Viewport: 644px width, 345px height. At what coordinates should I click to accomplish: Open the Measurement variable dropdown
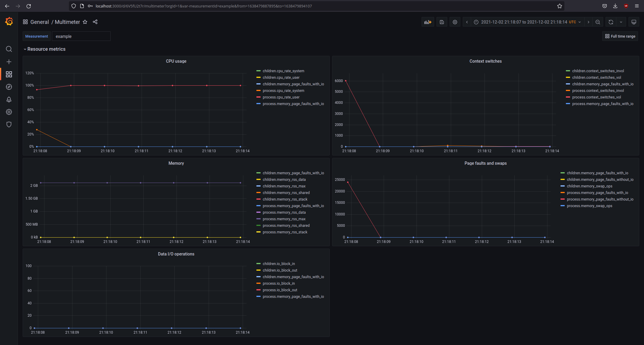click(81, 36)
